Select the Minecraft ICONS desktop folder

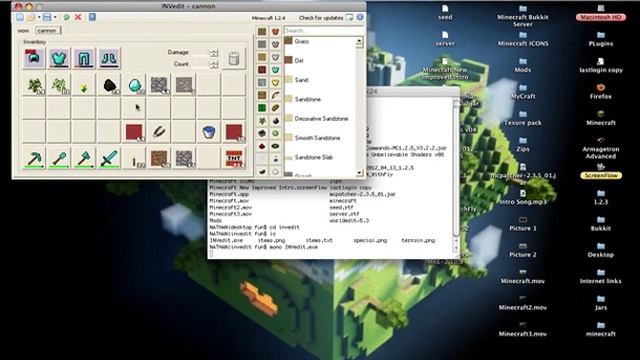(523, 39)
